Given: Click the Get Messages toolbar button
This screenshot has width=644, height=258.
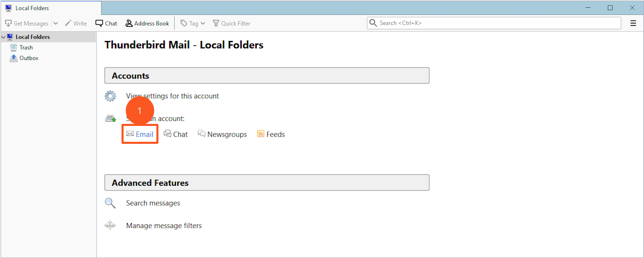Looking at the screenshot, I should pos(27,24).
